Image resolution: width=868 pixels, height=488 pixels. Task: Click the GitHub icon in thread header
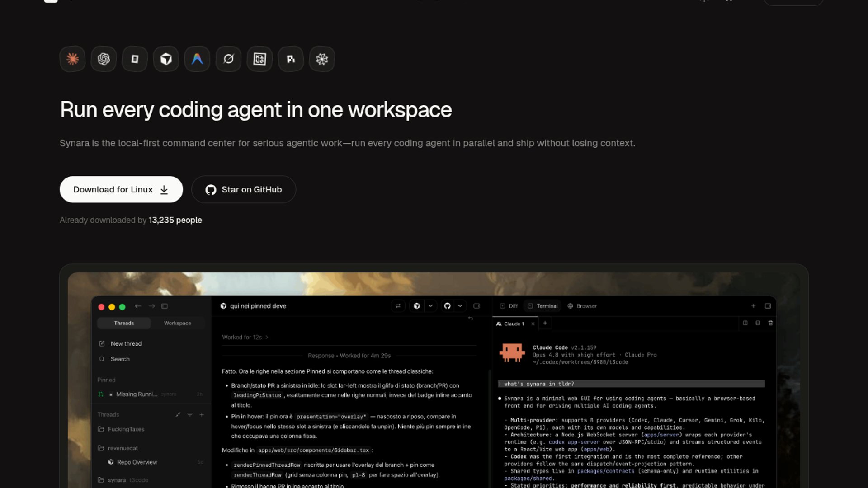(x=447, y=306)
